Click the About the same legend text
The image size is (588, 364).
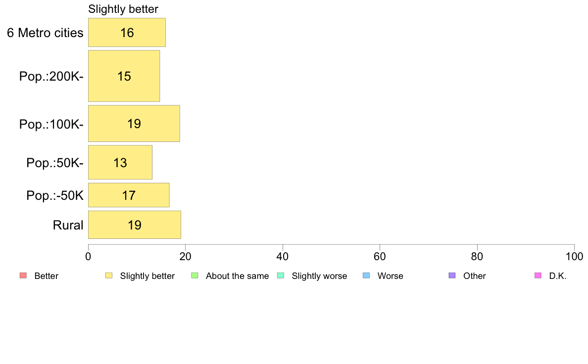pos(238,276)
